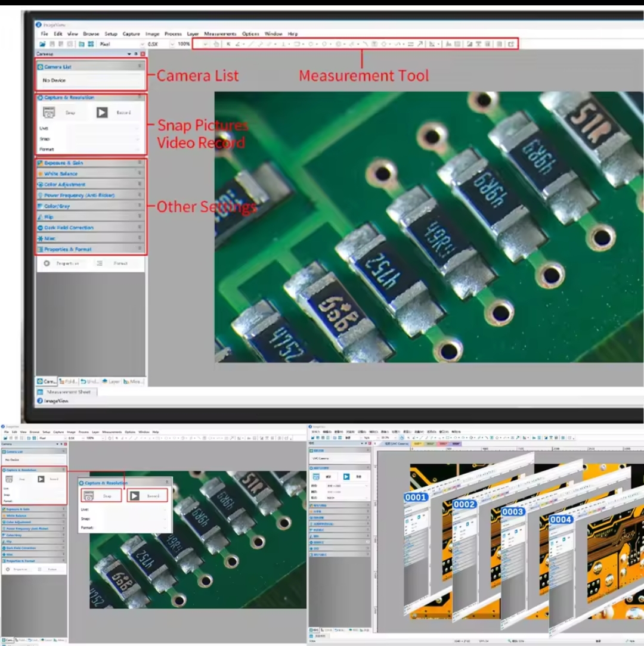Click the Format list icon below settings list
The width and height of the screenshot is (644, 646).
tap(100, 263)
